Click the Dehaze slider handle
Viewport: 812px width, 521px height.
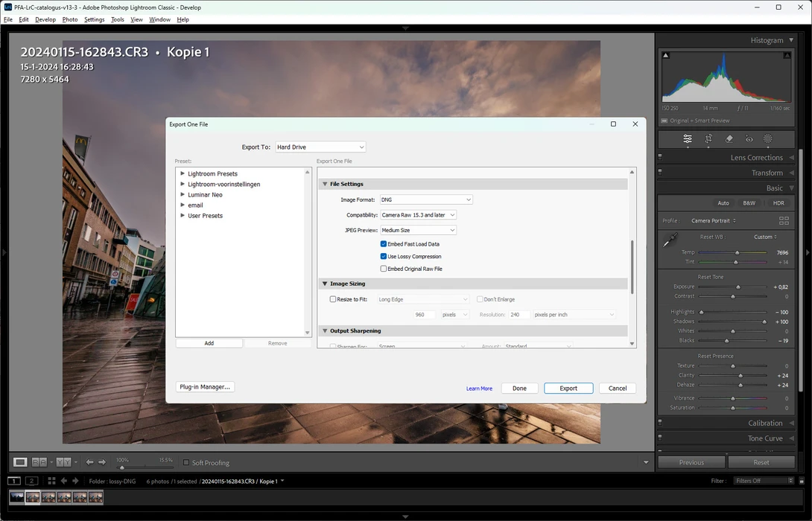pyautogui.click(x=740, y=385)
